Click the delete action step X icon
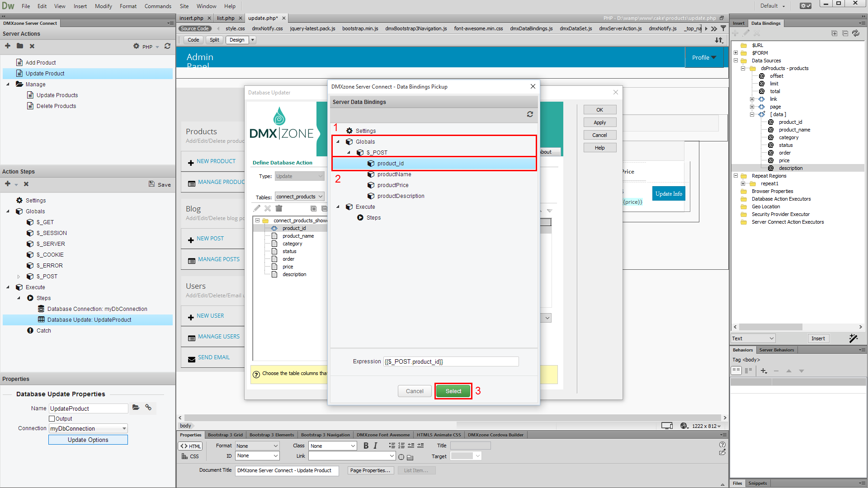Screen dimensions: 868x488 pos(26,184)
